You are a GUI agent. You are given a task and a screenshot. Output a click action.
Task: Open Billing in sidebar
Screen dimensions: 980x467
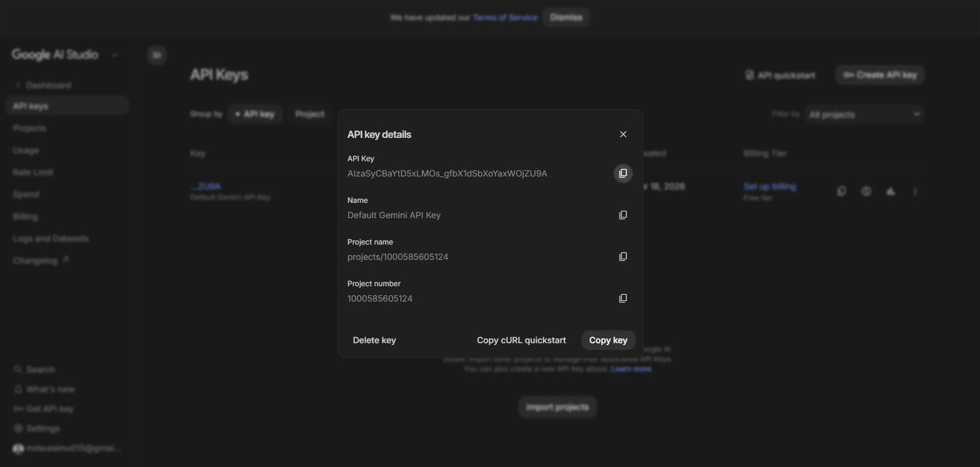click(x=25, y=216)
